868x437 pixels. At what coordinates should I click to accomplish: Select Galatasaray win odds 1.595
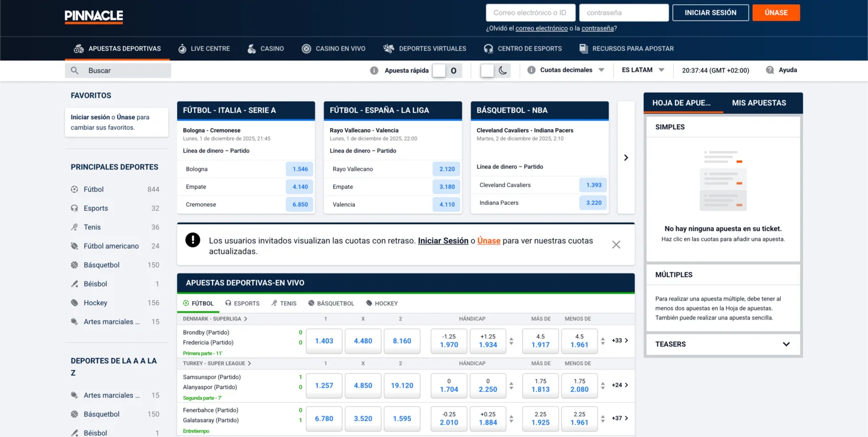click(402, 419)
